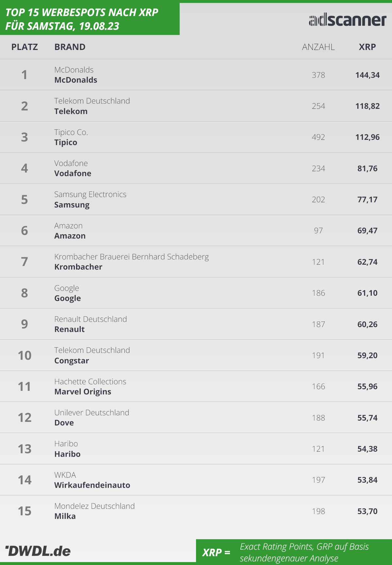Click the ANZAHL column header

click(x=318, y=47)
